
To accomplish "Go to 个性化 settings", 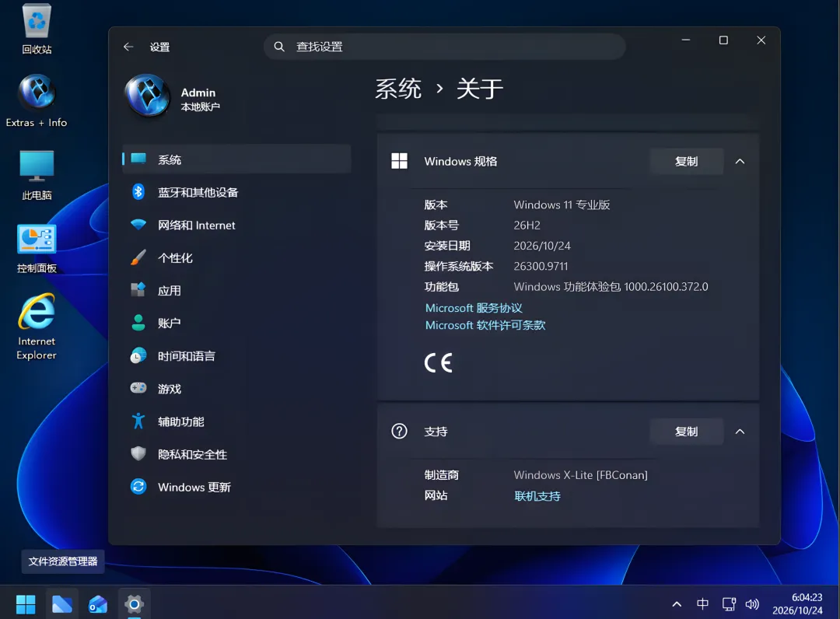I will click(236, 257).
